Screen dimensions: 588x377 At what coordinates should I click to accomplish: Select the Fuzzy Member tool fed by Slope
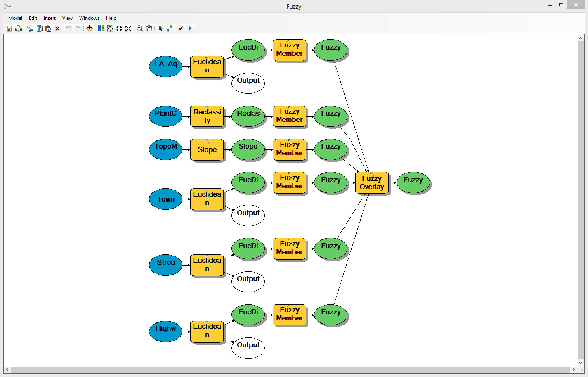[289, 149]
